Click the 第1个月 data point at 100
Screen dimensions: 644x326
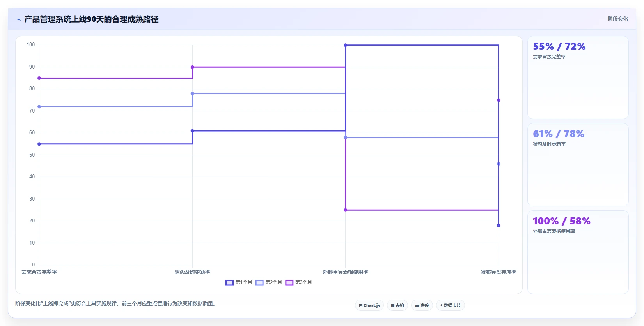346,45
